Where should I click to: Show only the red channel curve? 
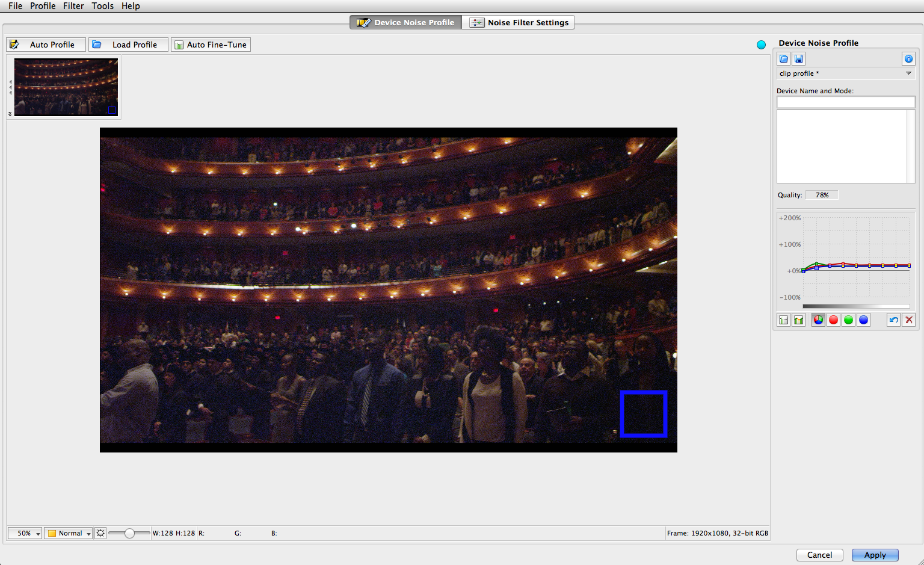pos(833,320)
